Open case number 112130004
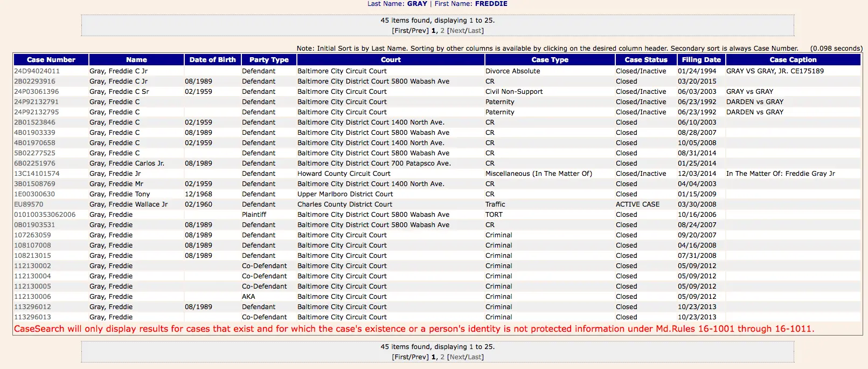Viewport: 868px width, 369px height. pos(32,276)
